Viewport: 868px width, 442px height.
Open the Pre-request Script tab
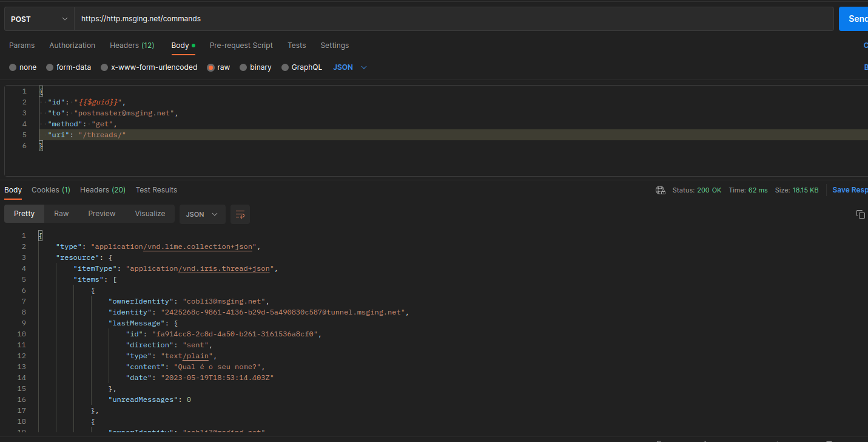(x=241, y=46)
